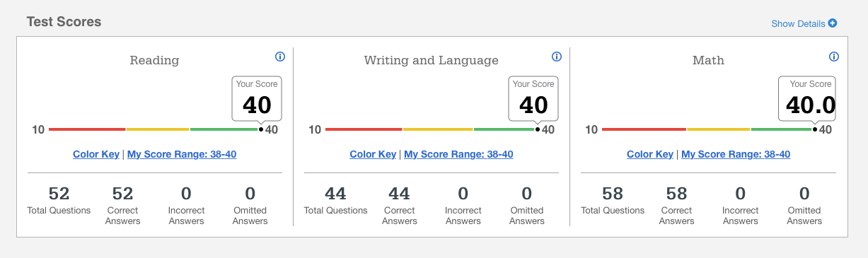Viewport: 868px width, 258px height.
Task: Open the Math section info icon
Action: click(833, 57)
